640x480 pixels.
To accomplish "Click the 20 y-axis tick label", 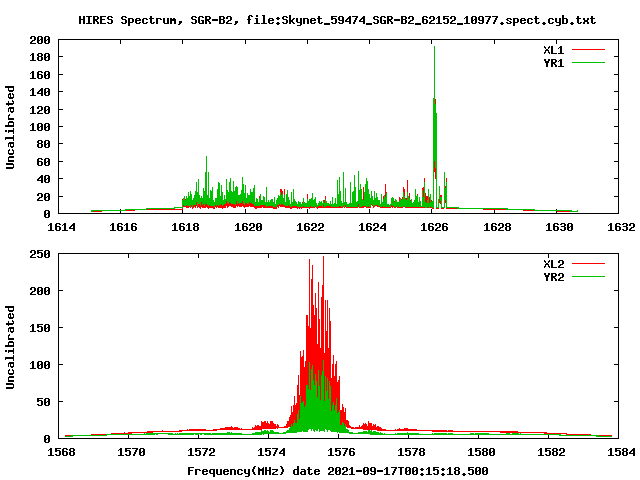I will point(43,197).
